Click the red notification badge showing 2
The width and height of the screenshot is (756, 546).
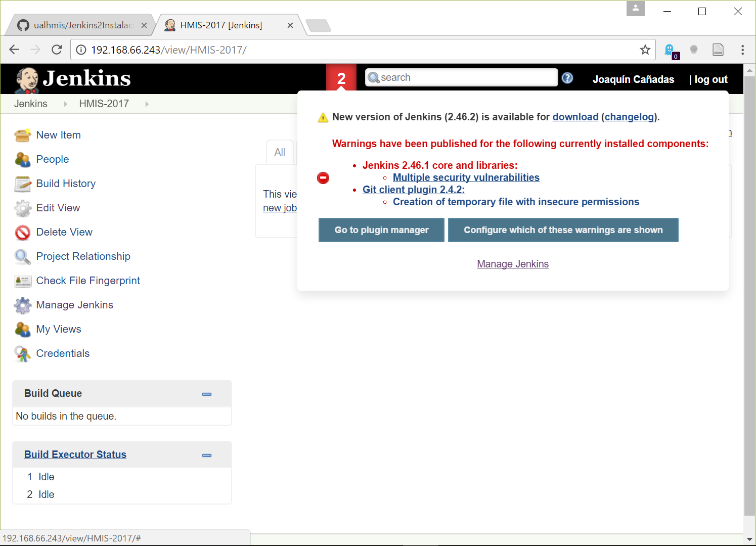pyautogui.click(x=341, y=78)
